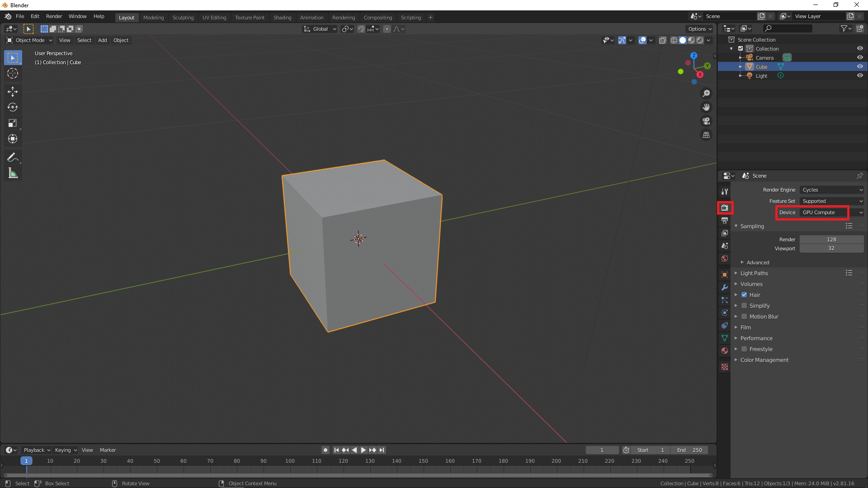868x488 pixels.
Task: Open the Render menu
Action: (54, 16)
